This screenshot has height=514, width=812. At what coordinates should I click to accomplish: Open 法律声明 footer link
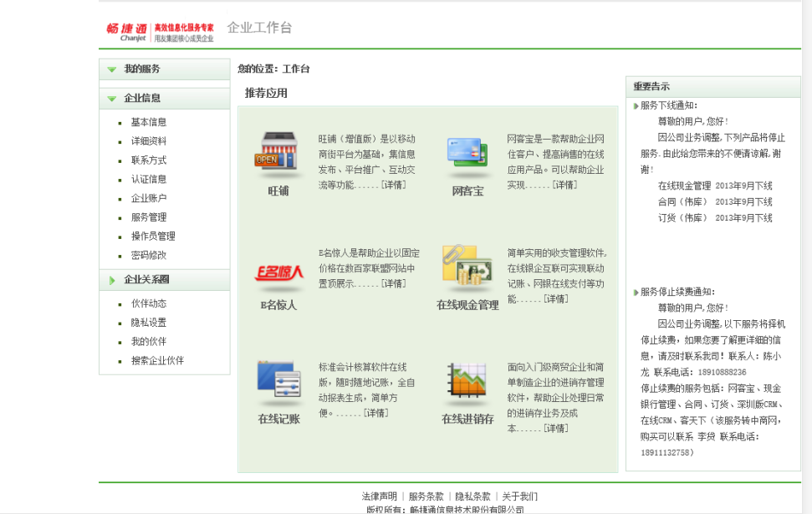pos(379,496)
